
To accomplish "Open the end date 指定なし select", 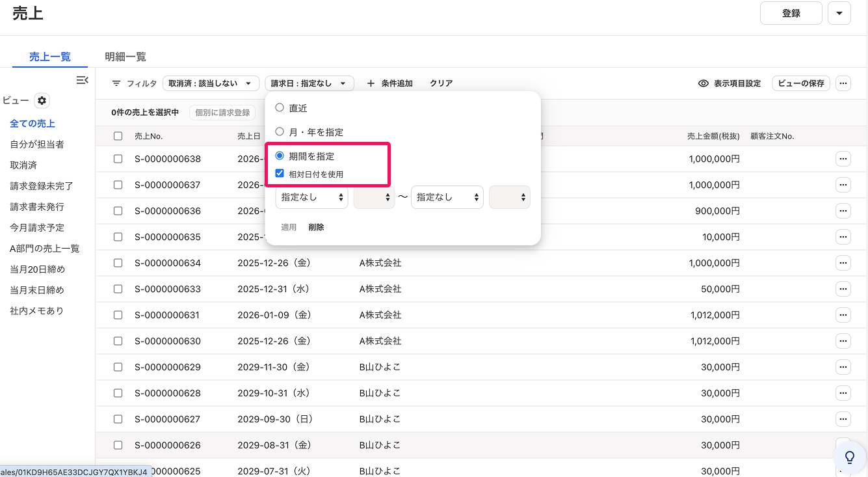I will tap(447, 197).
